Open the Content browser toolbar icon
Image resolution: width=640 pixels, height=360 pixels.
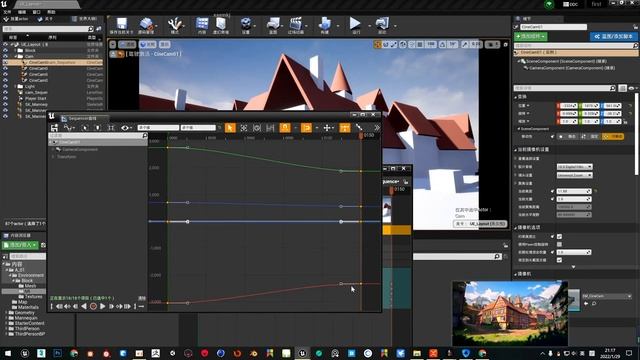tap(202, 24)
